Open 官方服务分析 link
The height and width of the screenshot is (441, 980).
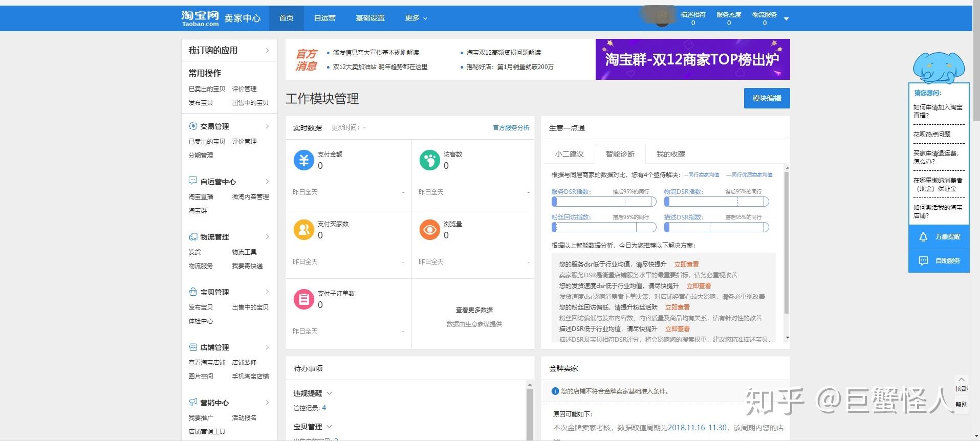(511, 128)
